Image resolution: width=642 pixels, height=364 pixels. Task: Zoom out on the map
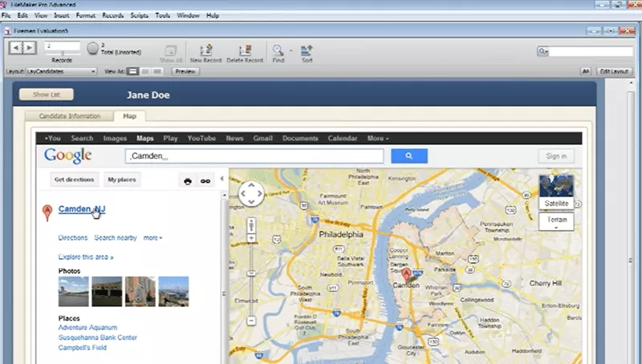(x=251, y=321)
